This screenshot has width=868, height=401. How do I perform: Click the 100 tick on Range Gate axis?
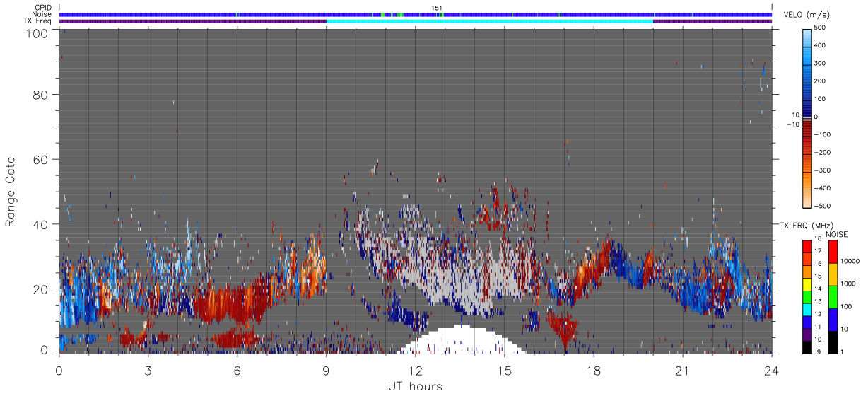pyautogui.click(x=36, y=33)
